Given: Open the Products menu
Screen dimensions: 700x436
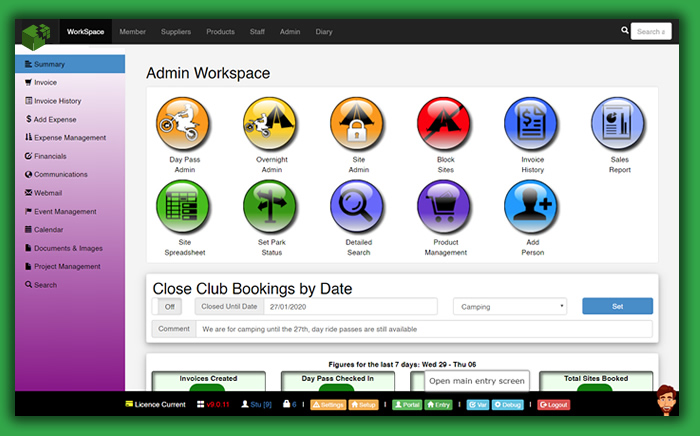Looking at the screenshot, I should (x=221, y=32).
